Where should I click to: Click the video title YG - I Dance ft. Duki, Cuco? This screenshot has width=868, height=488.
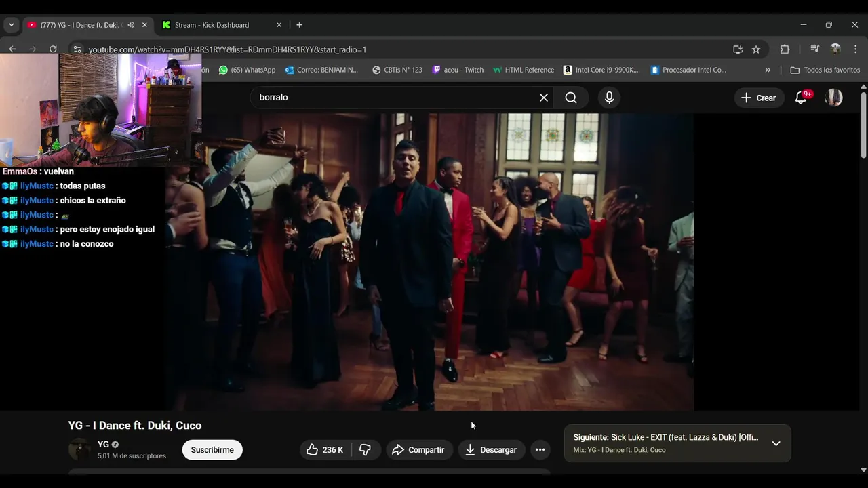coord(135,426)
